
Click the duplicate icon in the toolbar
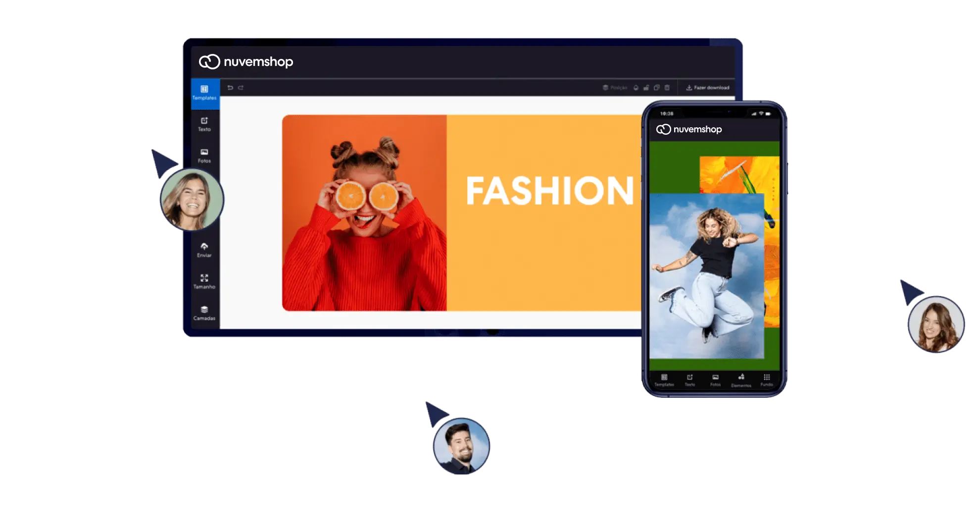[x=657, y=88]
